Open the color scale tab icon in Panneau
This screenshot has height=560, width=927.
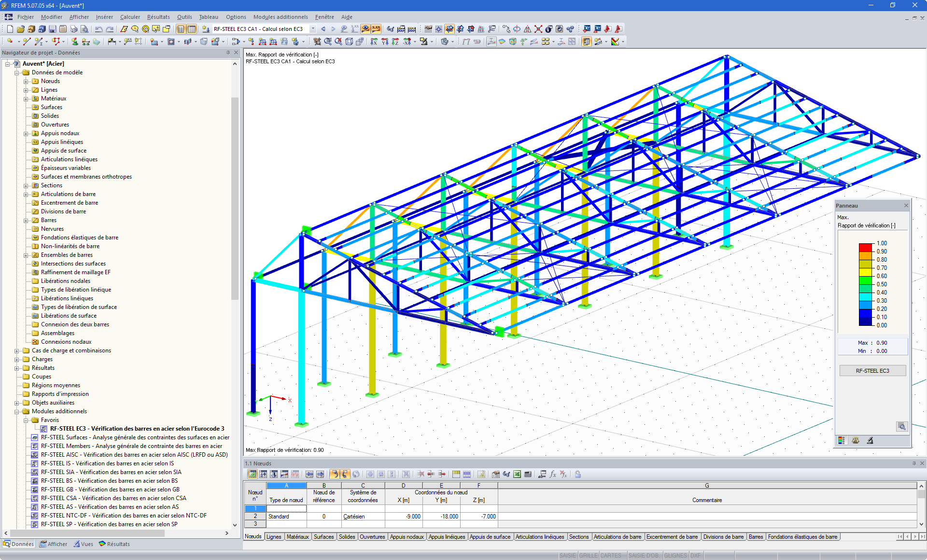(x=842, y=440)
